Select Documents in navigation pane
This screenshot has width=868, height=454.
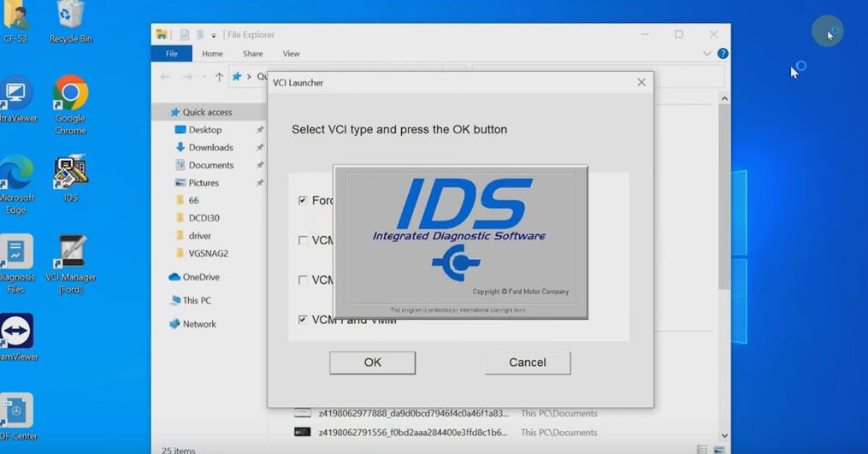click(210, 165)
